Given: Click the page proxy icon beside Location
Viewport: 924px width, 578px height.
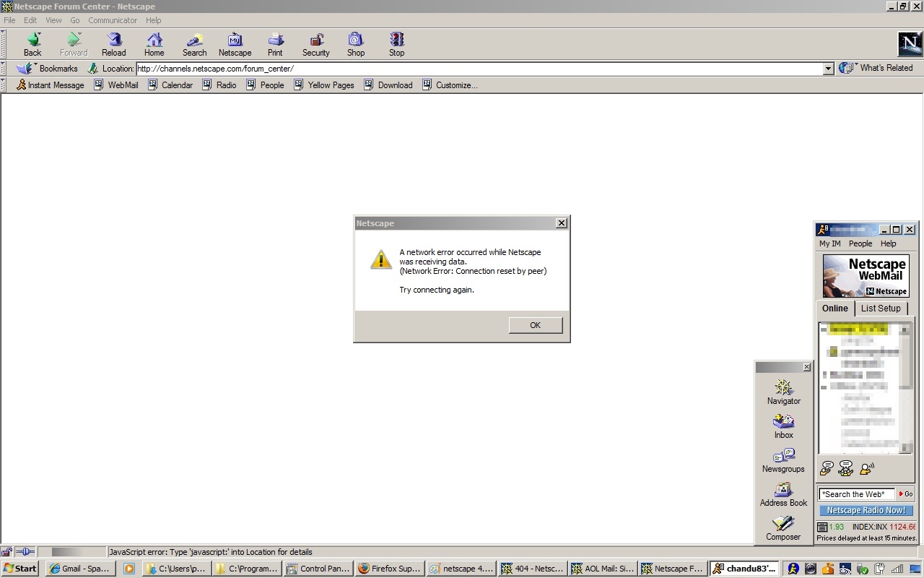Looking at the screenshot, I should tap(93, 69).
